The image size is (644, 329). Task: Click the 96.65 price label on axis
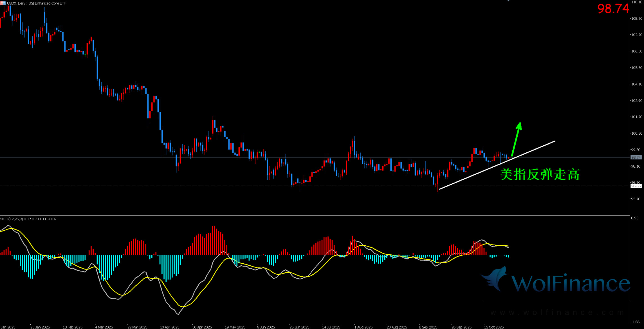click(636, 186)
